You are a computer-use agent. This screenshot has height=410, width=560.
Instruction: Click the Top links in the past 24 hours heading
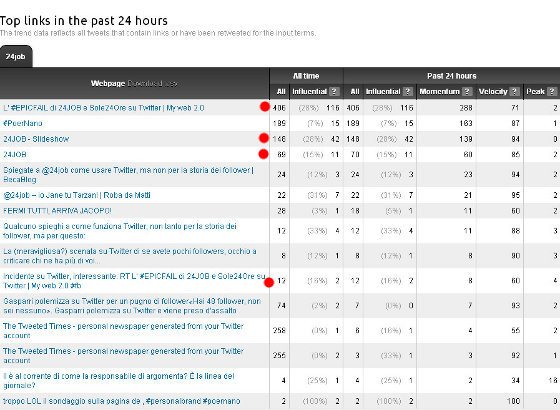(x=84, y=21)
